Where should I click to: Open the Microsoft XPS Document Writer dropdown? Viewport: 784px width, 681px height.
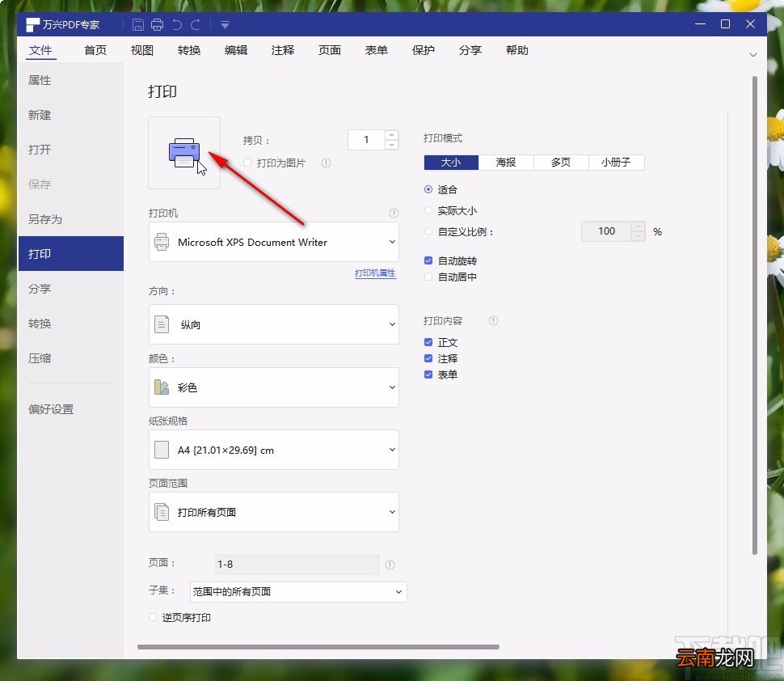pos(273,242)
